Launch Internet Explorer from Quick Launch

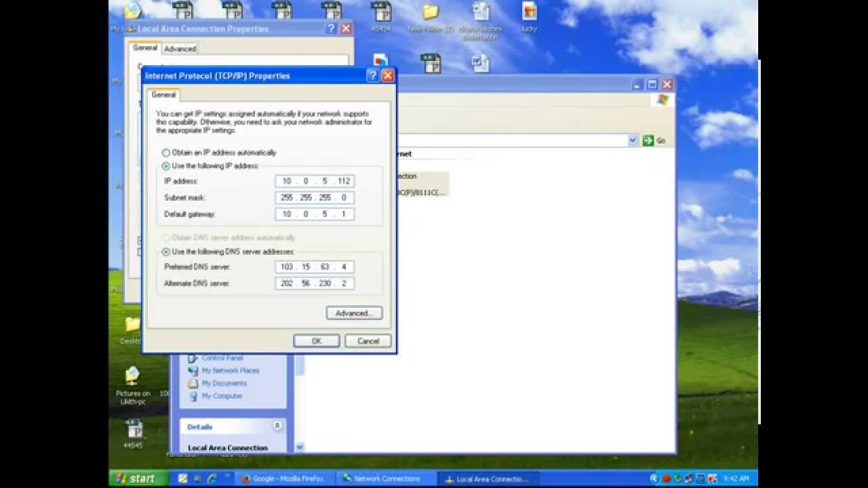pyautogui.click(x=212, y=479)
